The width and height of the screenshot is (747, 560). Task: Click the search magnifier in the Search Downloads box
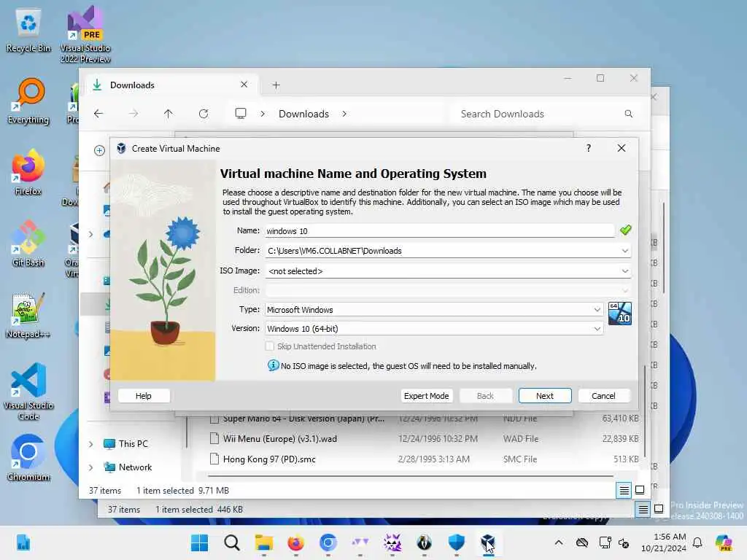coord(628,114)
